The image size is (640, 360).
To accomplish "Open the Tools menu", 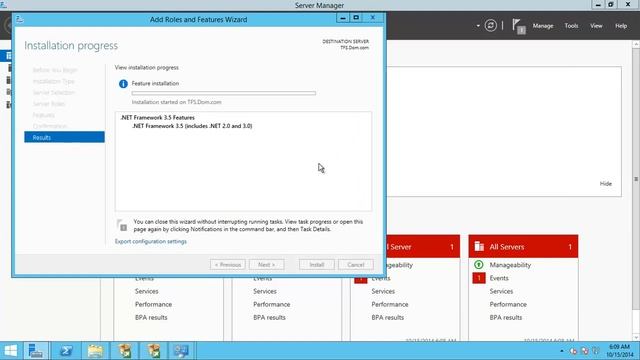I will tap(571, 26).
